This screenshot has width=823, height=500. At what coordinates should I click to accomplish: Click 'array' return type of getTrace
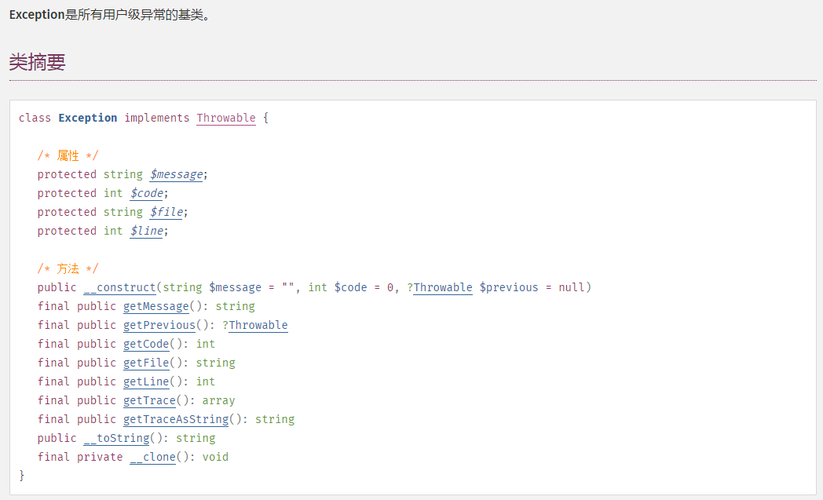[x=218, y=401]
